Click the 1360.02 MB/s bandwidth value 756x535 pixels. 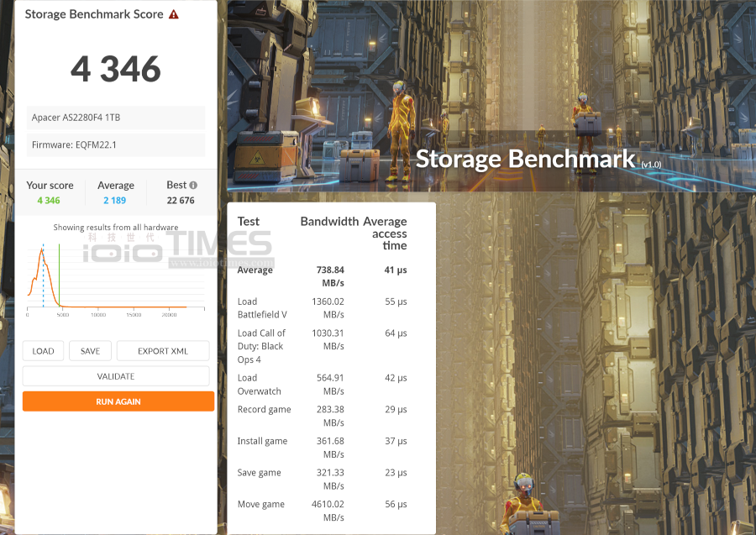pos(328,308)
